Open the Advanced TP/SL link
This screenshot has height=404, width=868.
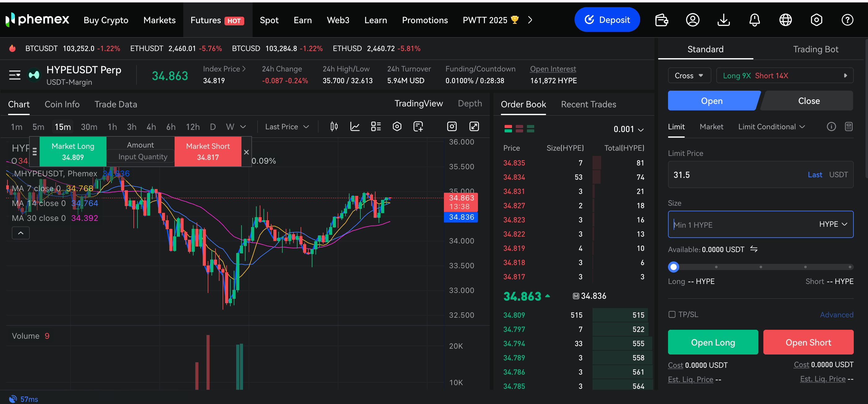point(836,315)
